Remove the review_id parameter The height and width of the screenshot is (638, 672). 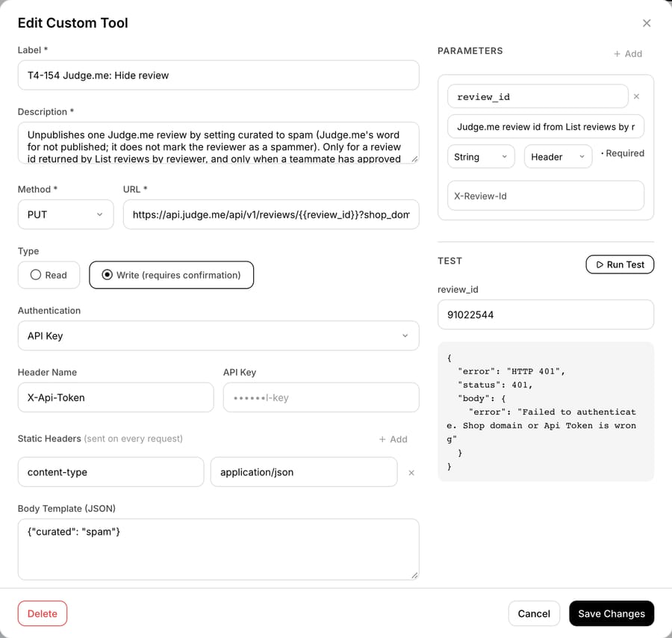tap(636, 96)
